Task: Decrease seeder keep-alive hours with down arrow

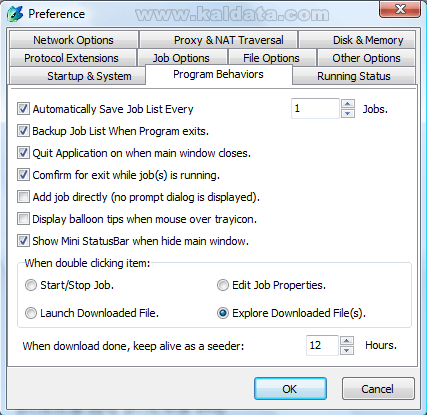Action: point(347,350)
